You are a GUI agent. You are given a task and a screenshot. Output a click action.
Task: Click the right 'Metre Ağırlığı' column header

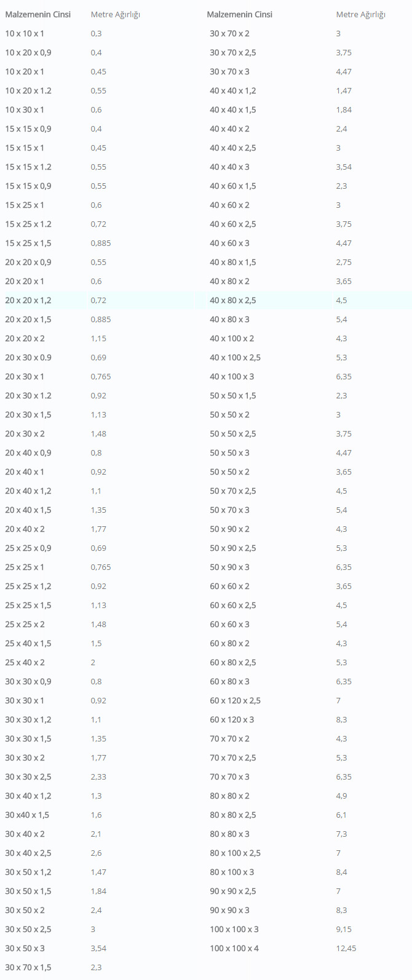(x=360, y=14)
